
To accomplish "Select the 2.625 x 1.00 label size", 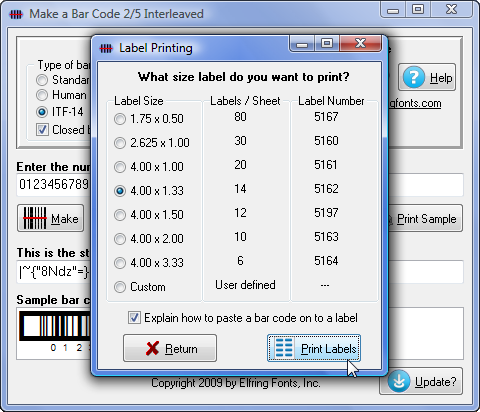I will 152,143.
